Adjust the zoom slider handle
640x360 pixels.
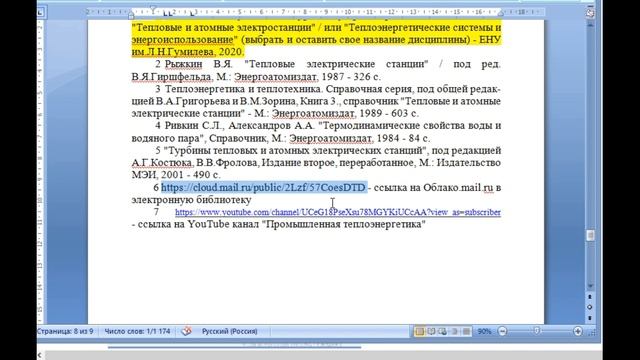[537, 331]
